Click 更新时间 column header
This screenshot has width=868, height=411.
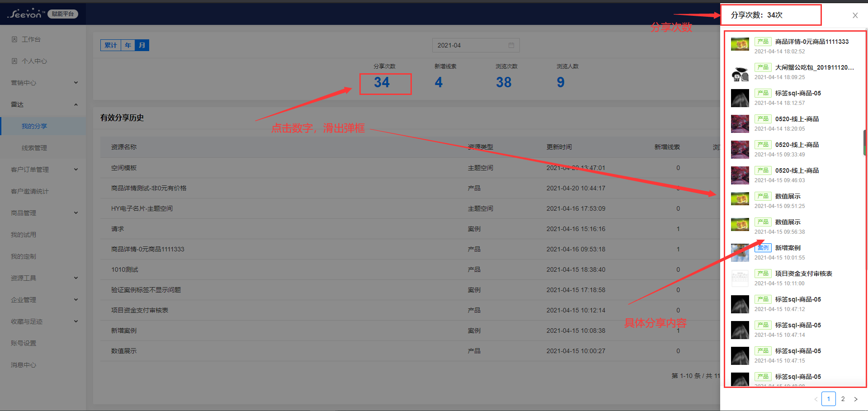click(x=559, y=147)
